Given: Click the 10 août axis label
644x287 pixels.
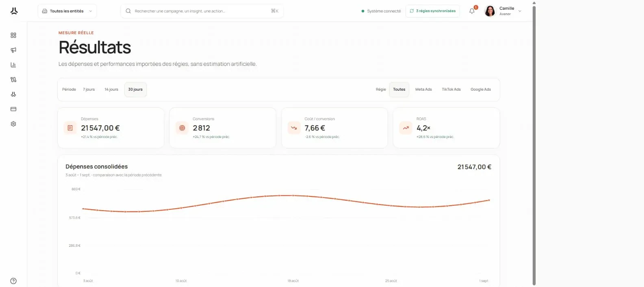Looking at the screenshot, I should coord(181,281).
